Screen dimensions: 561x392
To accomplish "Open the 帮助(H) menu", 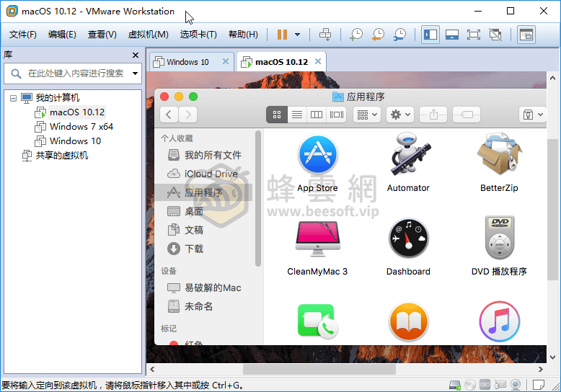I will (x=243, y=35).
